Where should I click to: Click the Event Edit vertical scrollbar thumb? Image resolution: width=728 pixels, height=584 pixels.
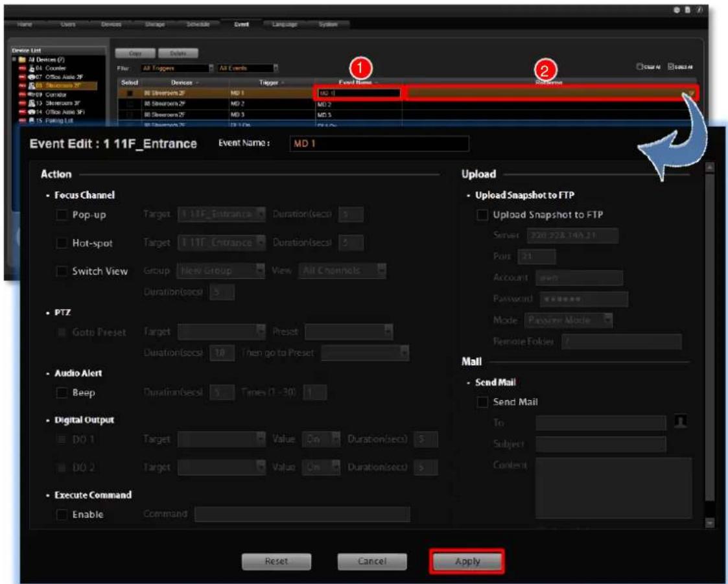(709, 336)
